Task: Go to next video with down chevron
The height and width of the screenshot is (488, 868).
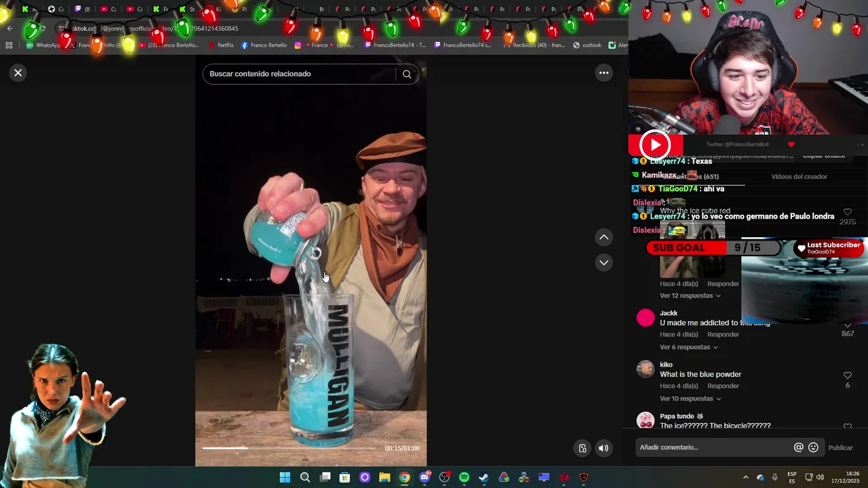Action: point(604,262)
